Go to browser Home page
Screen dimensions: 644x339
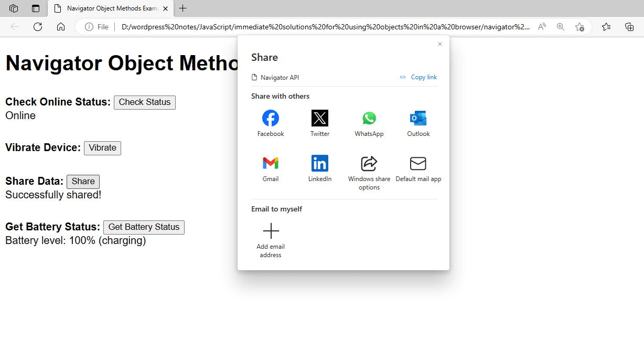61,27
